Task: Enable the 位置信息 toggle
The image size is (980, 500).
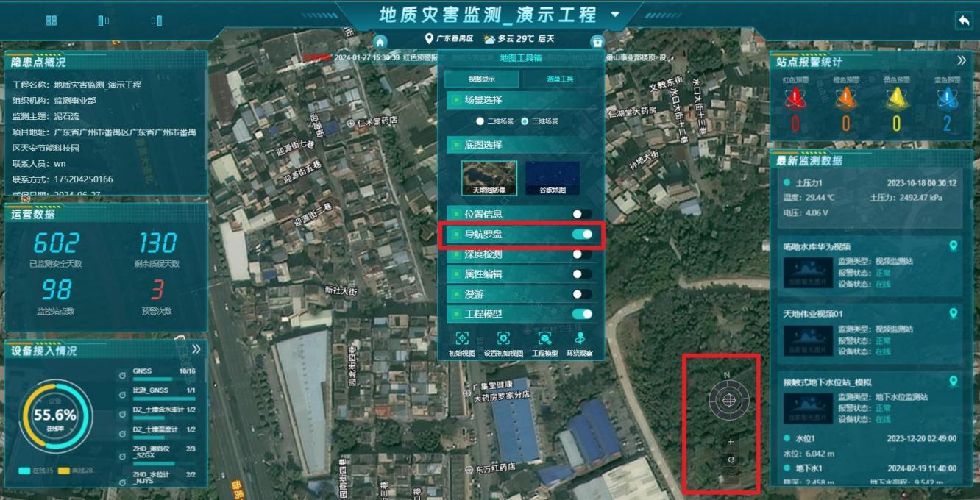Action: (x=582, y=214)
